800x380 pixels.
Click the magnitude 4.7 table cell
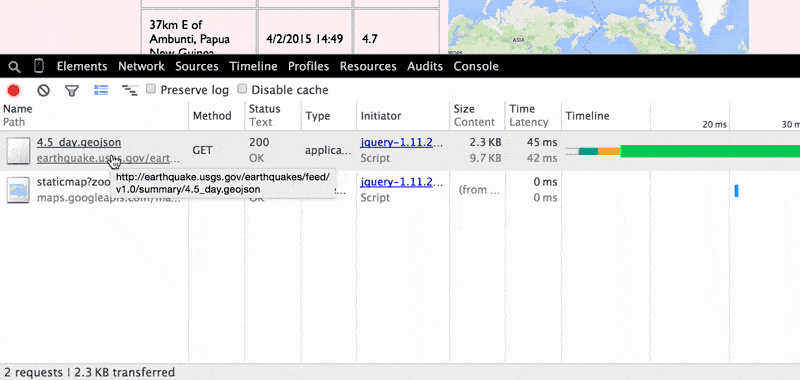(x=396, y=31)
